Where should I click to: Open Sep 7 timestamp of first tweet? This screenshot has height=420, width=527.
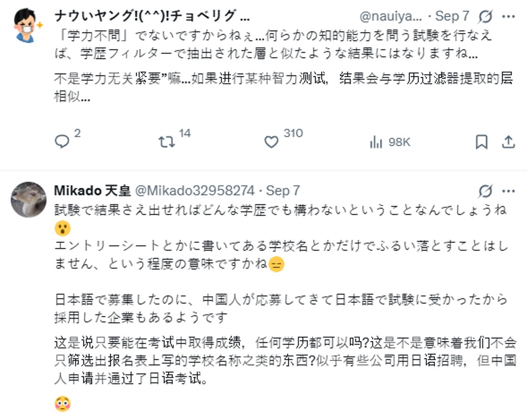[x=452, y=16]
